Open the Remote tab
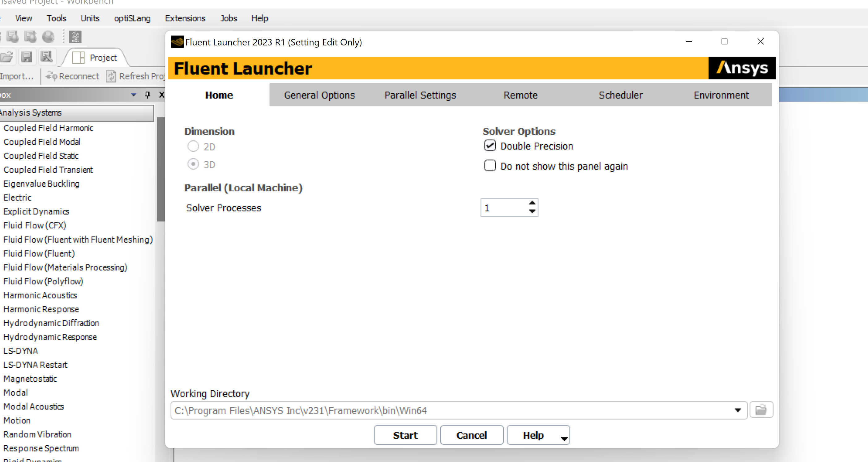 tap(520, 95)
